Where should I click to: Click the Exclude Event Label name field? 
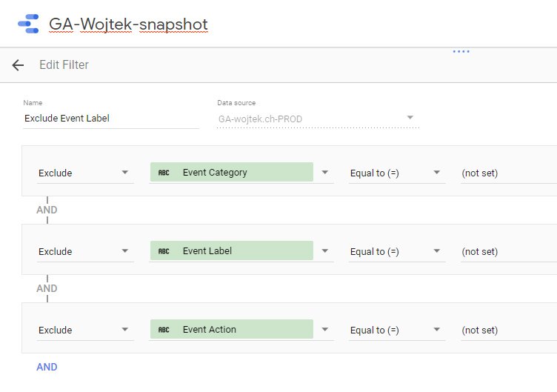(111, 119)
